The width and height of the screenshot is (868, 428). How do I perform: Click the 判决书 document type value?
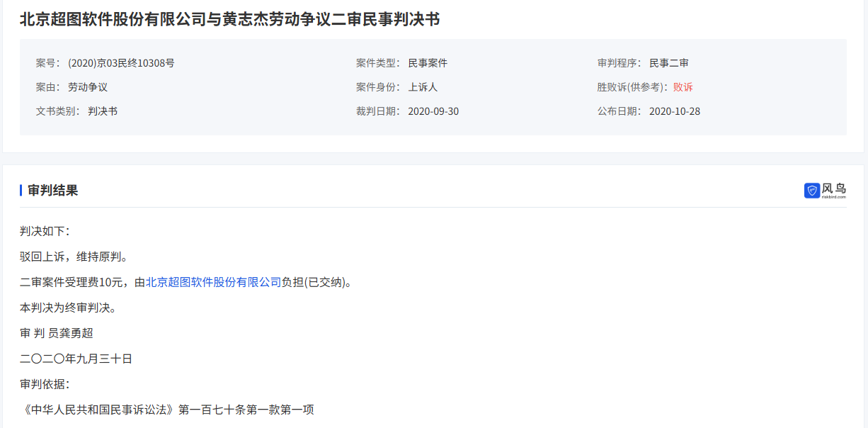pos(103,111)
